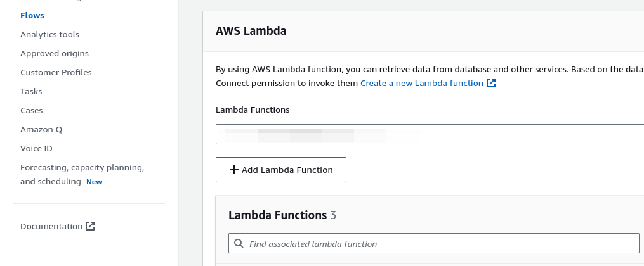Select Amazon Q in the sidebar

(41, 129)
